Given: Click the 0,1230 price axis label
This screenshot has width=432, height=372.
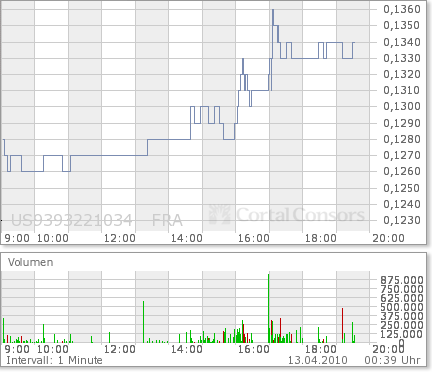Looking at the screenshot, I should tap(402, 220).
